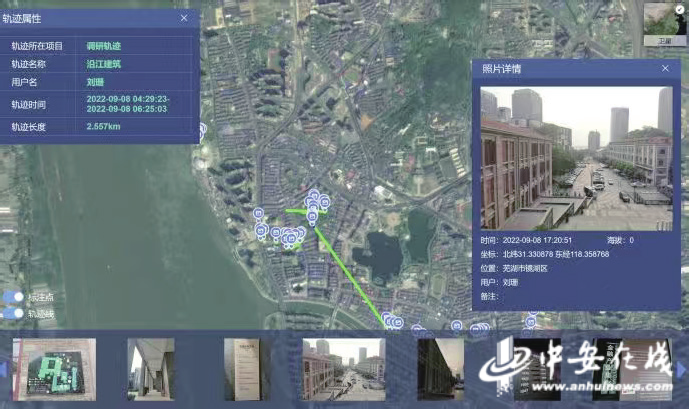Toggle the 轨迹线 switch
689x409 pixels.
pos(15,313)
